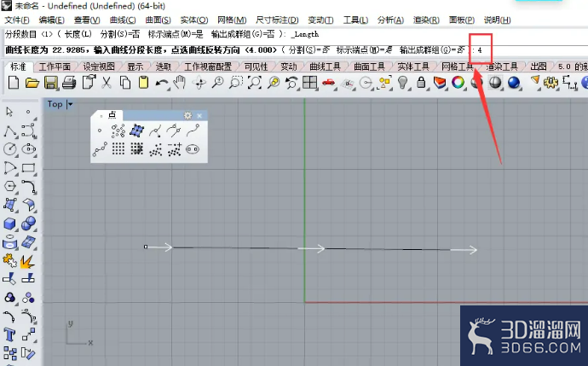588x366 pixels.
Task: Choose the Ellipse tool in sidebar
Action: 28,149
